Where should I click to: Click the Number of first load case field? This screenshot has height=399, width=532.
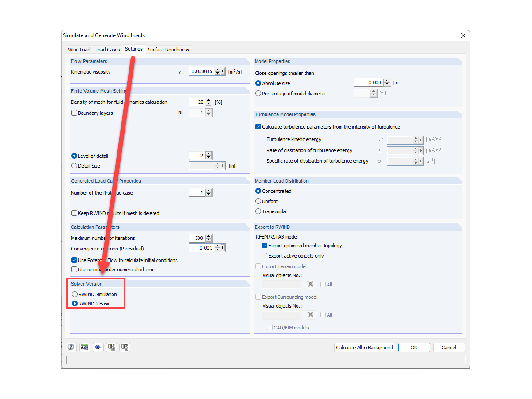tap(197, 192)
